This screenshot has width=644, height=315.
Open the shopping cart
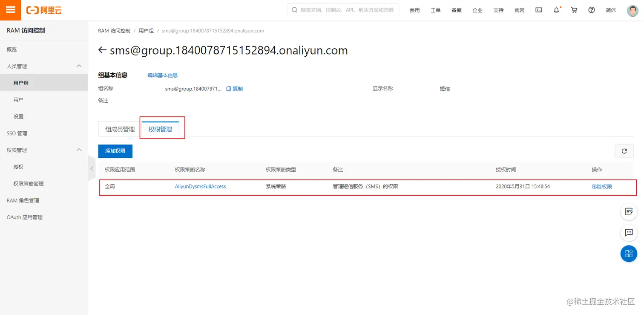coord(574,10)
